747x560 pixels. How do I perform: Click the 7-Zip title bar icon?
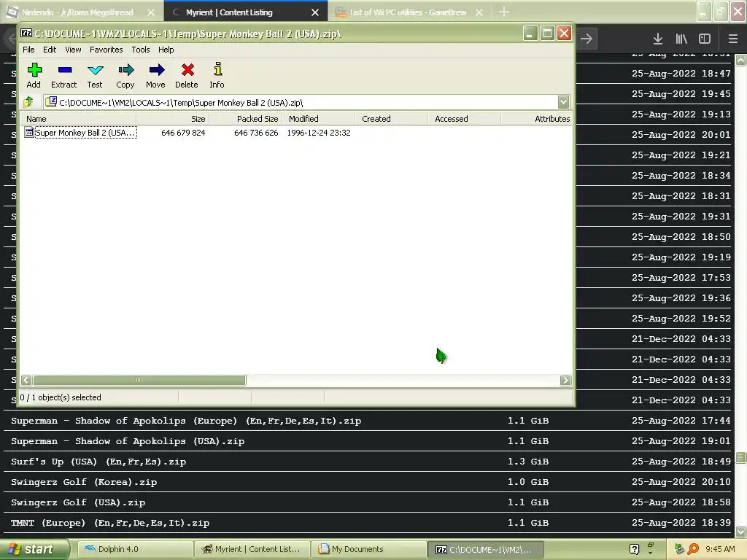pyautogui.click(x=26, y=34)
